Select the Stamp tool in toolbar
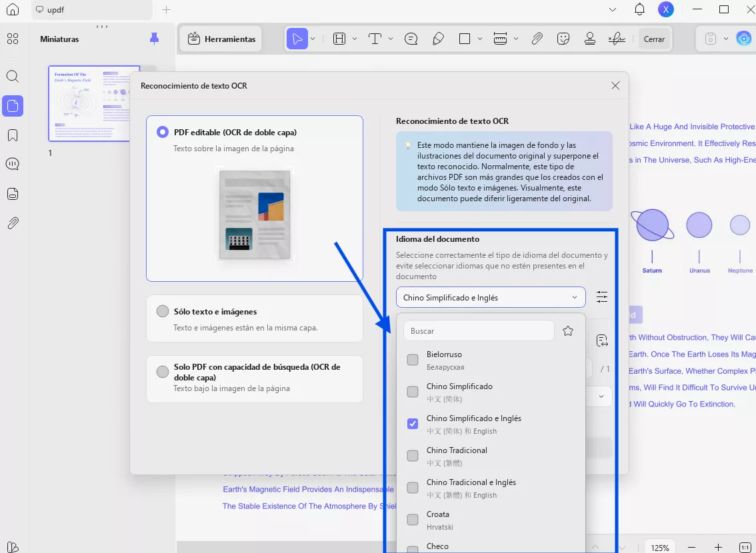The height and width of the screenshot is (553, 756). coord(589,39)
